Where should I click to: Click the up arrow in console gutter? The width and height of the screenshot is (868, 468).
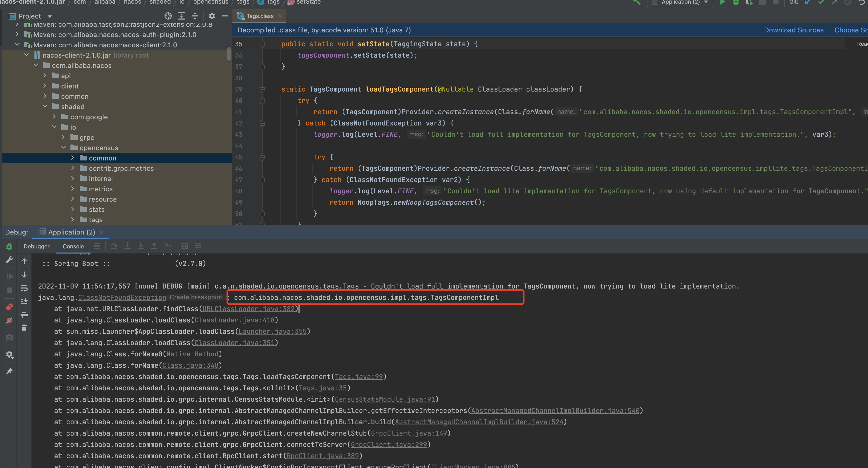click(x=24, y=261)
